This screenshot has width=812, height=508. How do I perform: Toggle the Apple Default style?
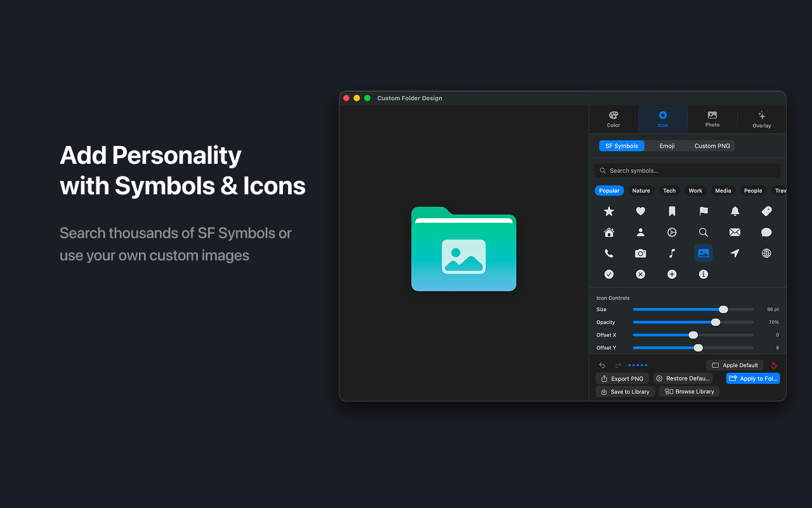tap(735, 364)
